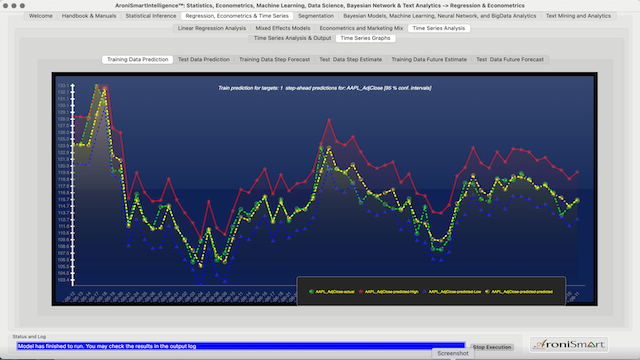Click the chart's vertical price axis

coord(73,184)
